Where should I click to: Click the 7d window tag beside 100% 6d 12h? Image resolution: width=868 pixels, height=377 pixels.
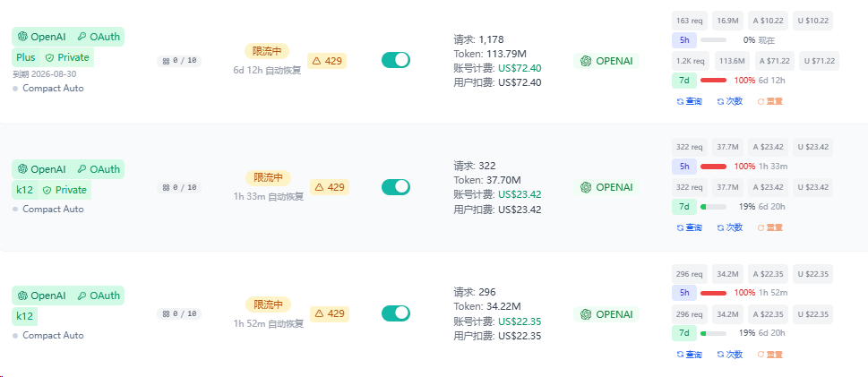pyautogui.click(x=684, y=81)
